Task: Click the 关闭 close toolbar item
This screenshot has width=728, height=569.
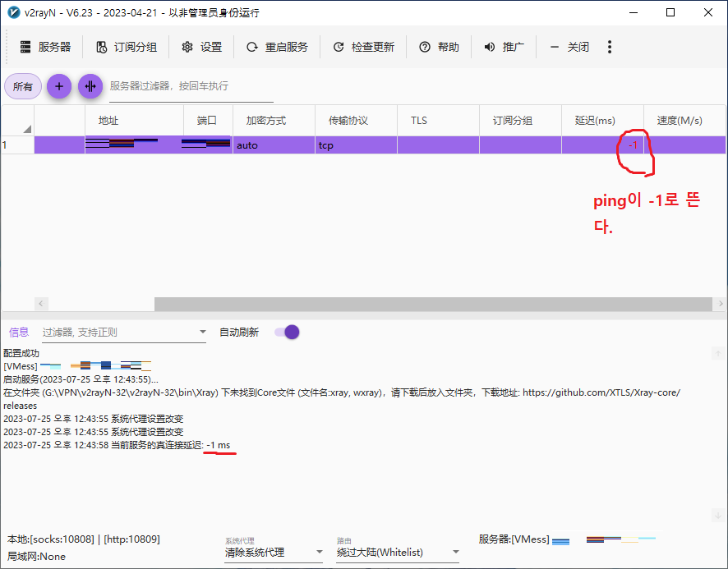Action: point(569,47)
